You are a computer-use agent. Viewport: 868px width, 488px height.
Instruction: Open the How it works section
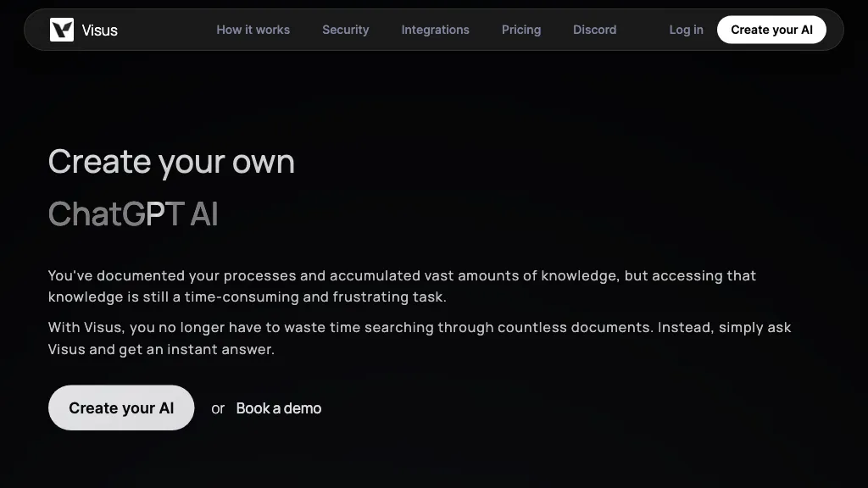click(253, 30)
